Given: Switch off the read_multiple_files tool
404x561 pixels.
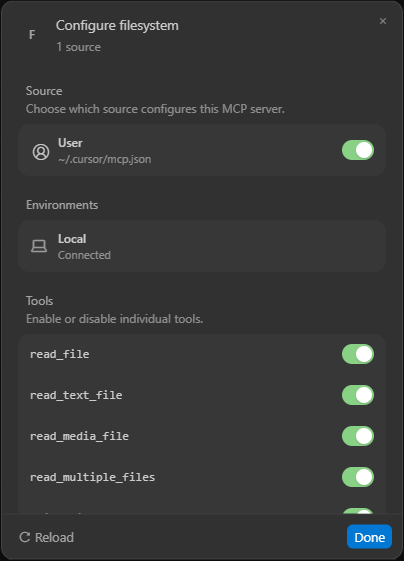Looking at the screenshot, I should click(358, 477).
